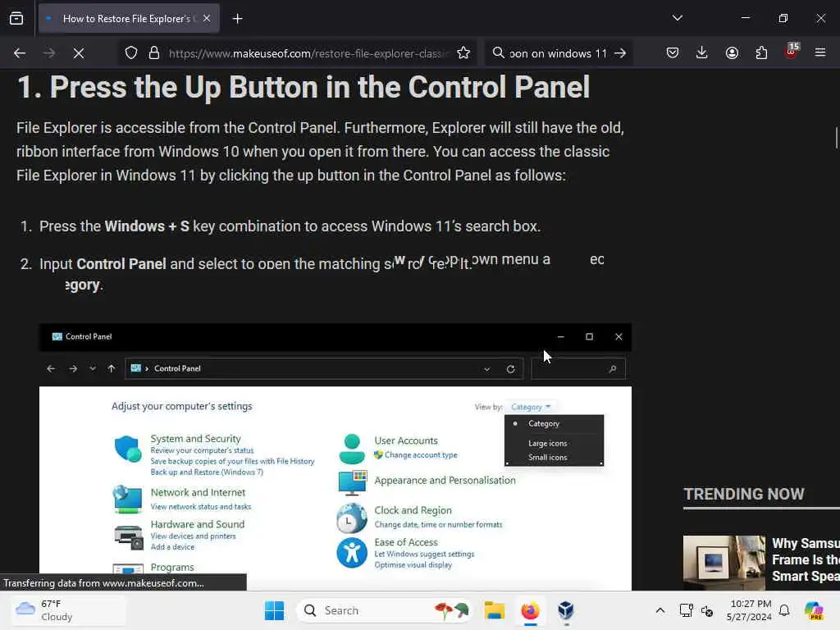This screenshot has width=840, height=630.
Task: Click the makeuseof.com URL address field
Action: [308, 53]
